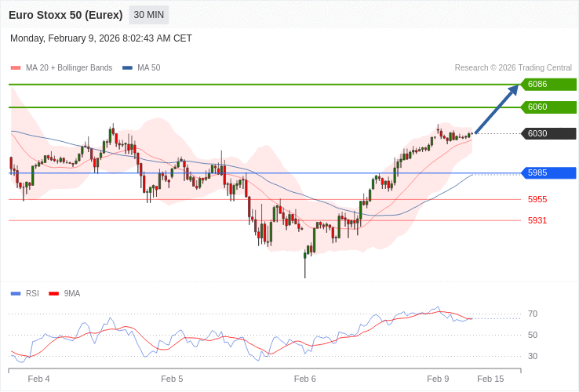Click the Feb 6 date axis label

305,379
